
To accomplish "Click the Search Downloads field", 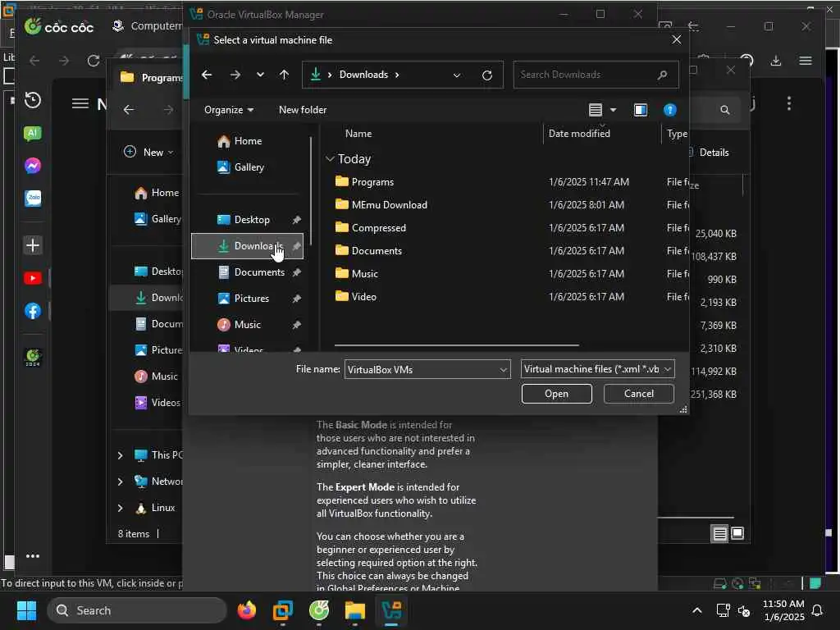I will tap(596, 75).
